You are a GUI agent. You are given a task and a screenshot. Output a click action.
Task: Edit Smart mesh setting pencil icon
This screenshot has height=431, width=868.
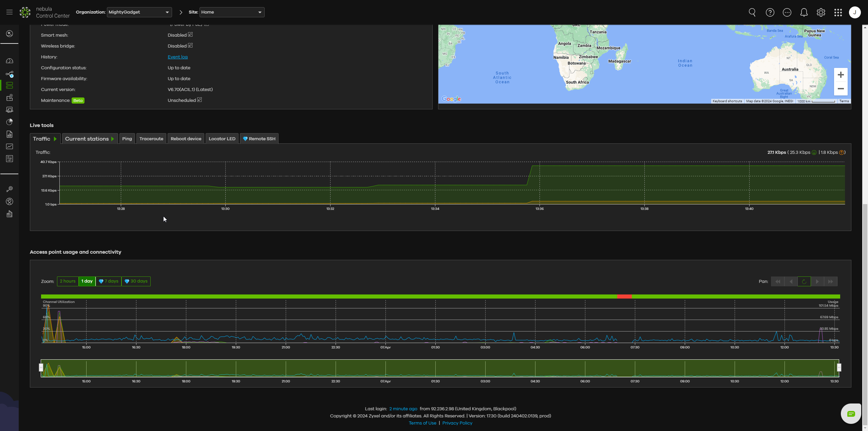click(x=190, y=35)
